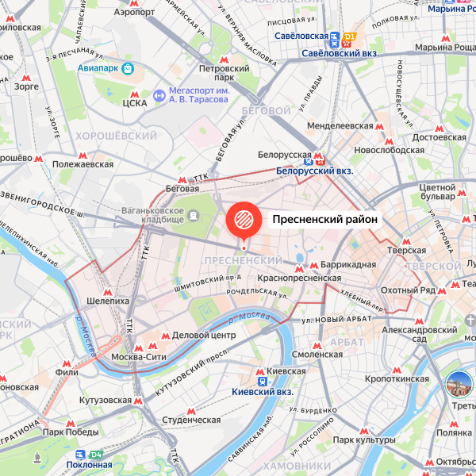Image resolution: width=476 pixels, height=476 pixels.
Task: Select the monument icon near Поклонная
Action: (x=37, y=458)
